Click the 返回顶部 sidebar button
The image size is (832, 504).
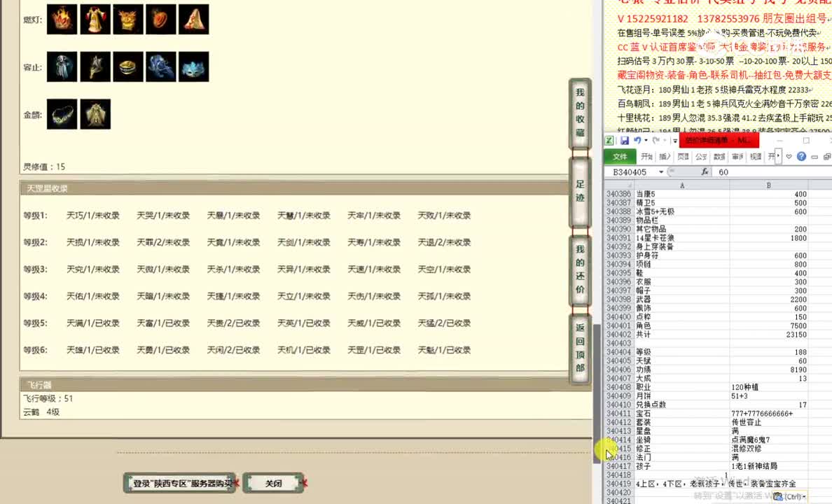pos(579,348)
